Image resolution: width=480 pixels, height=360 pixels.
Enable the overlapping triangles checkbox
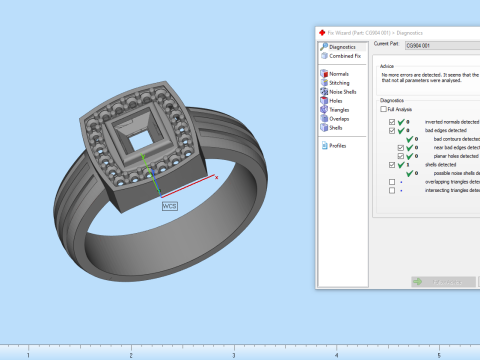point(392,182)
